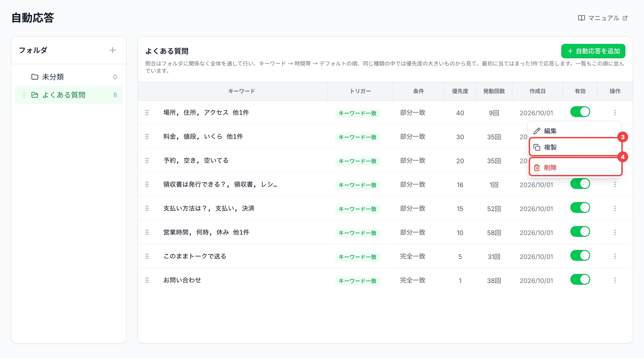644x358 pixels.
Task: Grab the drag handle beside よくある質問 folder
Action: point(24,95)
